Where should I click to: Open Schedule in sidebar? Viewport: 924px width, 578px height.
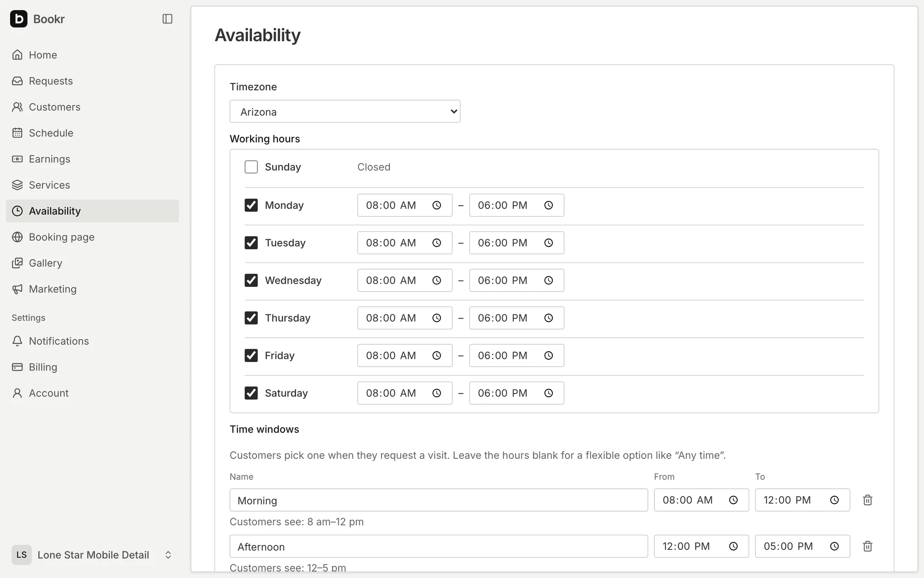point(92,133)
